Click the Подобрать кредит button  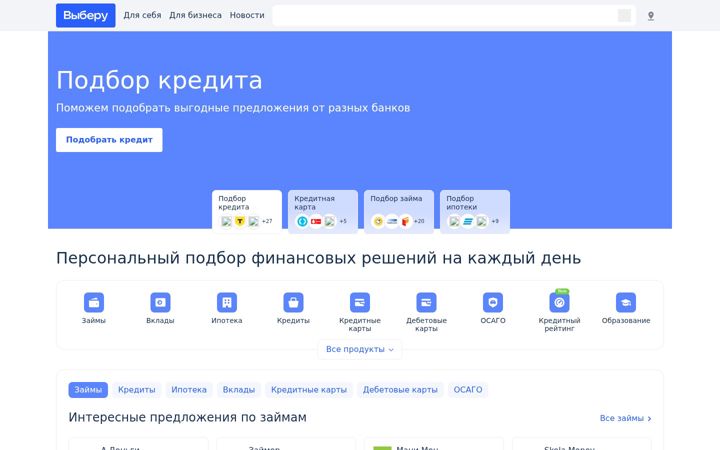coord(109,140)
